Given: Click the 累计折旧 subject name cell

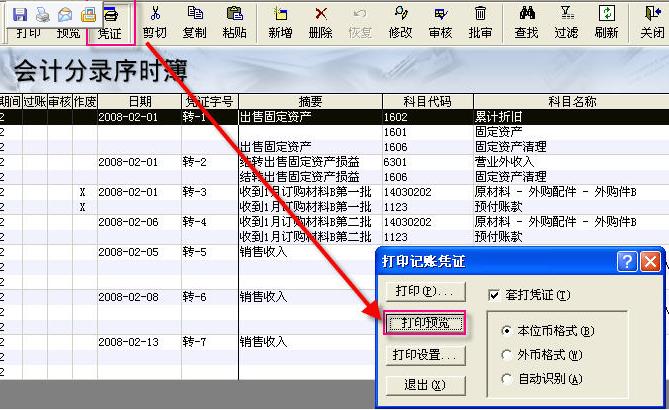Looking at the screenshot, I should (571, 117).
